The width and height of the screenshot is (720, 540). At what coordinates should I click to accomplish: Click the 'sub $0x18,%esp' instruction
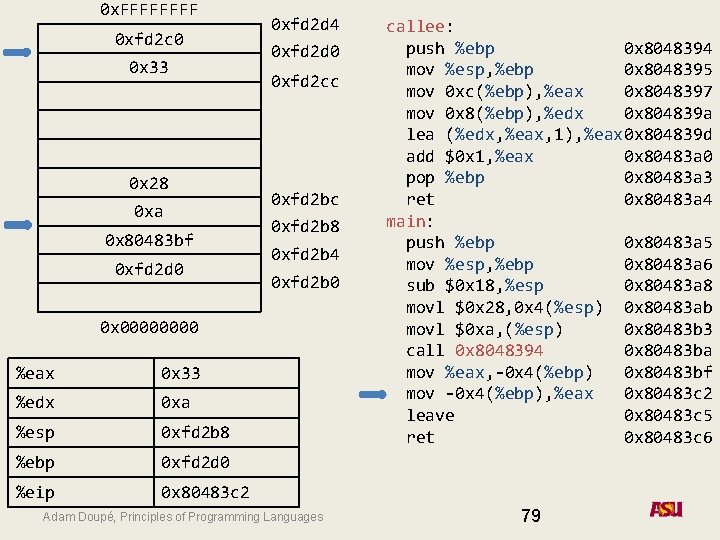(475, 286)
